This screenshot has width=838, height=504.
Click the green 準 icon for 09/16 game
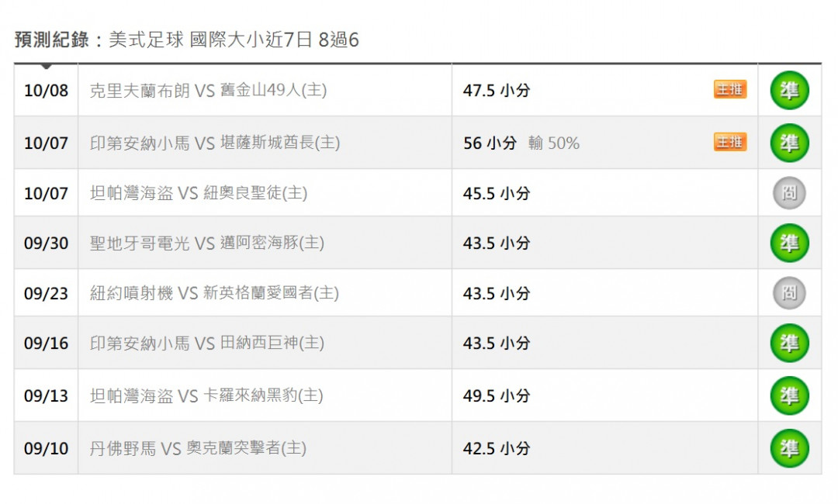pyautogui.click(x=789, y=343)
